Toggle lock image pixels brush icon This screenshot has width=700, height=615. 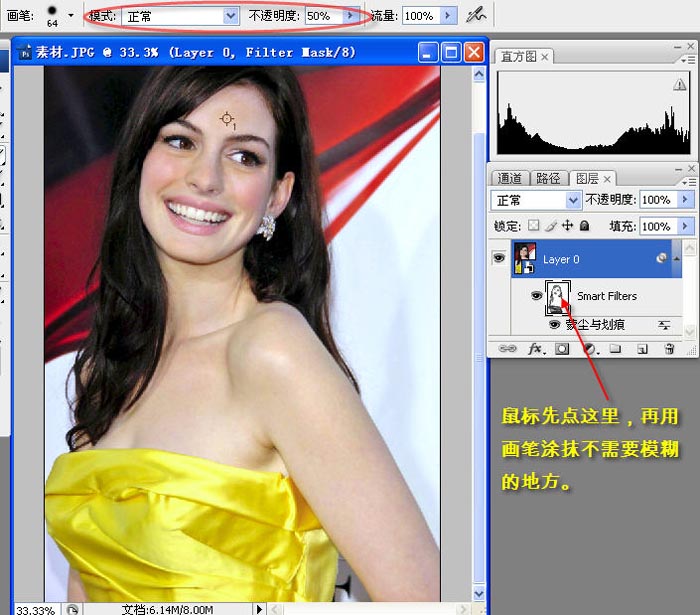[x=551, y=226]
